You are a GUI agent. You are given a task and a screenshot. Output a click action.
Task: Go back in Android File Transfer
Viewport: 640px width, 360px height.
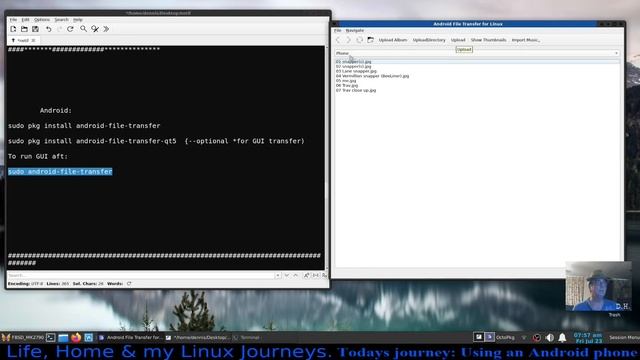click(338, 40)
